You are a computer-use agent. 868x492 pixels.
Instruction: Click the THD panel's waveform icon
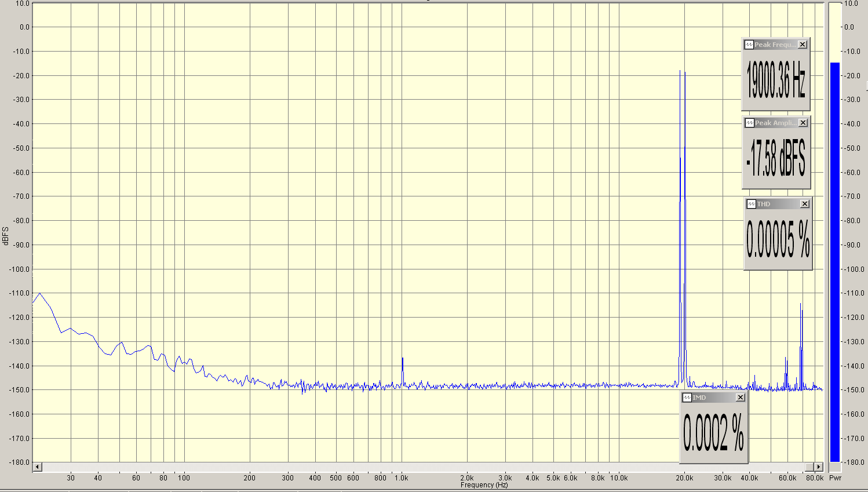tap(751, 204)
